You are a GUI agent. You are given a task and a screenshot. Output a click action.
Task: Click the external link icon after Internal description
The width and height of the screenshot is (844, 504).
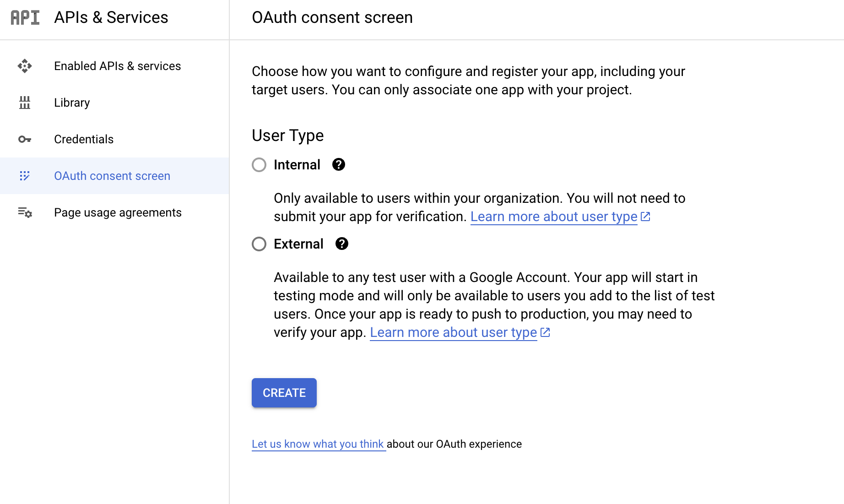pyautogui.click(x=645, y=216)
